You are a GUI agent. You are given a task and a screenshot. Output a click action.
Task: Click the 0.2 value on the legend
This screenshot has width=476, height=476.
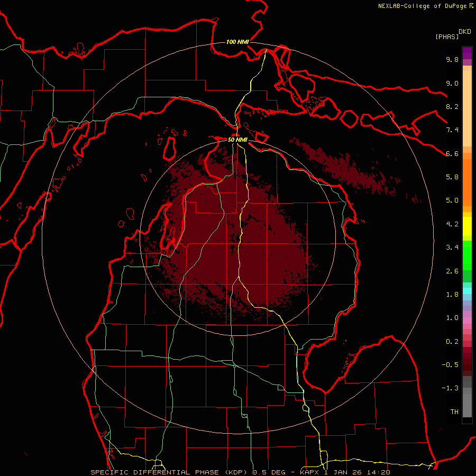tap(452, 342)
